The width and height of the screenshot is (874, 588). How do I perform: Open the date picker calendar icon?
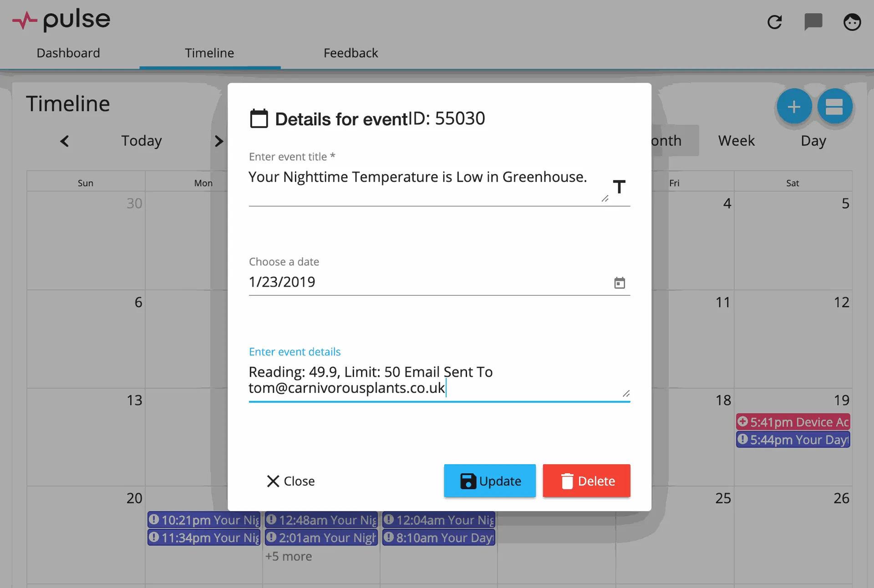(x=620, y=283)
